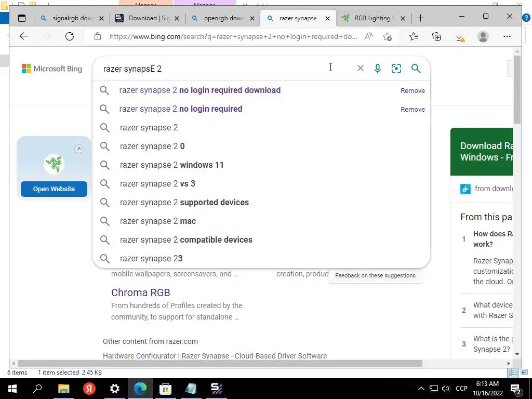Open a new browser tab

(x=420, y=18)
